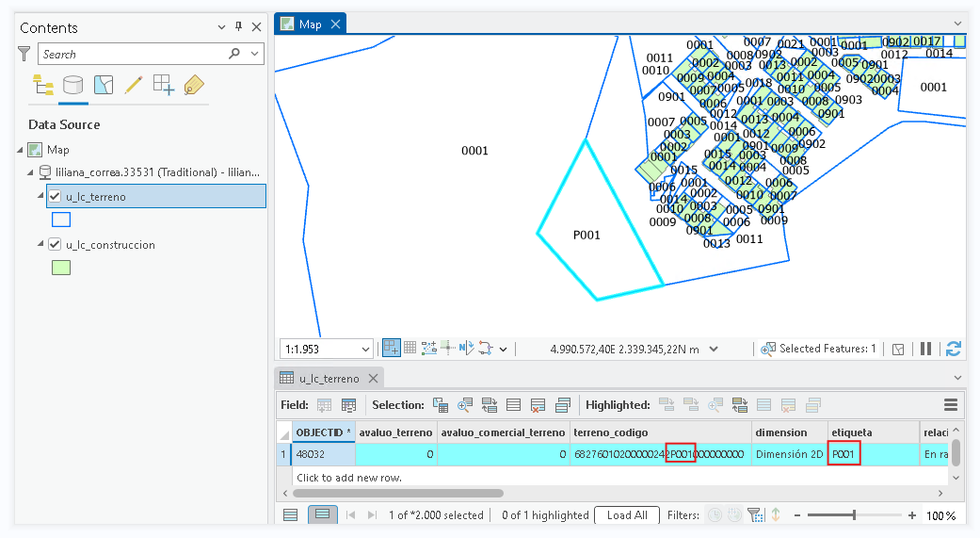Select List By Labeling tag icon

tap(194, 85)
